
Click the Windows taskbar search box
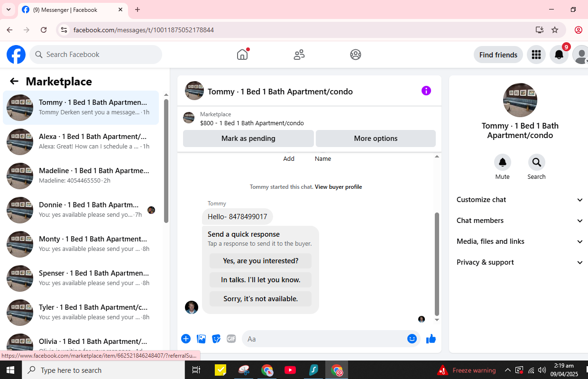coord(103,370)
